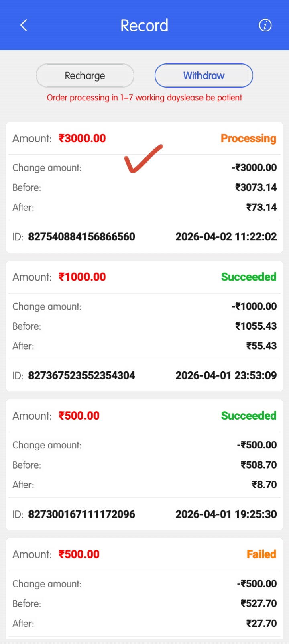The image size is (289, 644).
Task: Select order ID 827300167111172096
Action: pyautogui.click(x=81, y=514)
